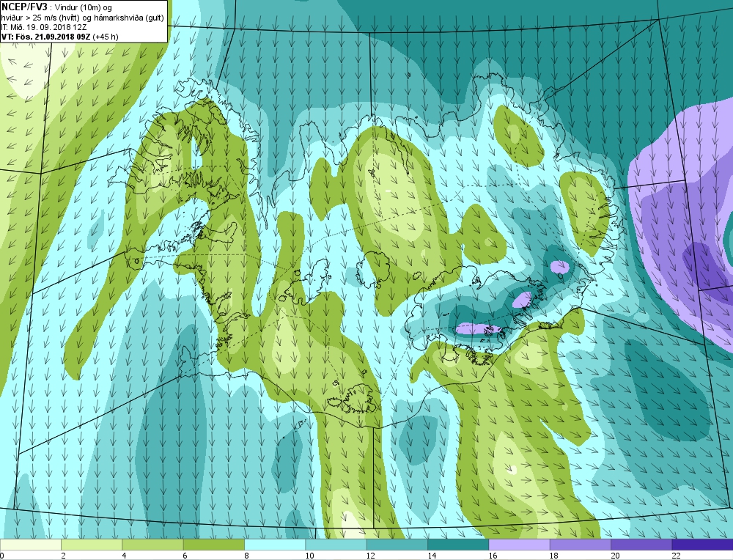733x560 pixels.
Task: Click the 20–22 m/s violet legend swatch
Action: coord(641,545)
